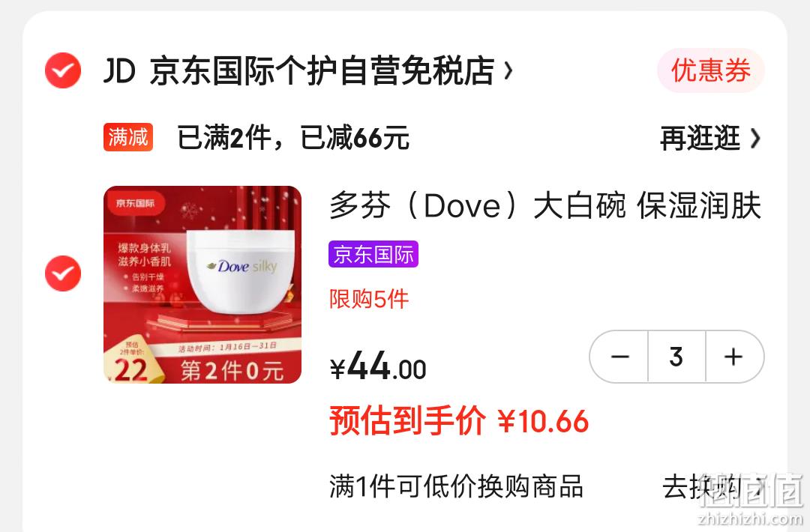This screenshot has height=532, width=810.
Task: View the 已满2件，已减66元 promotion details
Action: (293, 138)
